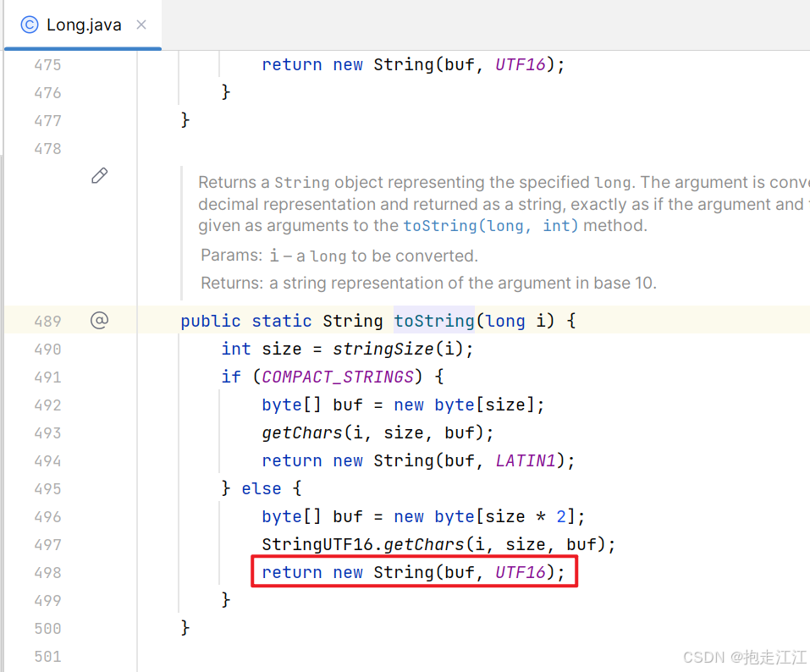Click UTF16 constant on line 475
Image resolution: width=810 pixels, height=672 pixels.
tap(521, 65)
